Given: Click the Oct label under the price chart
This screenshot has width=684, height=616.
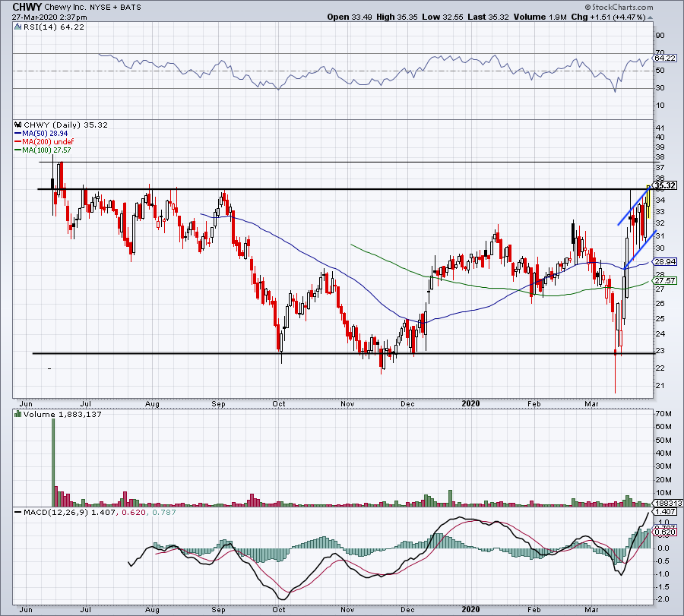Looking at the screenshot, I should [279, 403].
